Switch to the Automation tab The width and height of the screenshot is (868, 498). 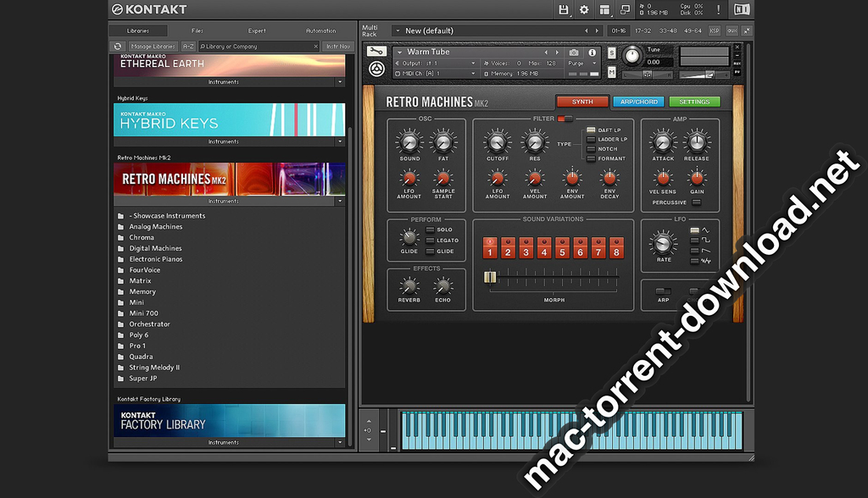coord(321,31)
